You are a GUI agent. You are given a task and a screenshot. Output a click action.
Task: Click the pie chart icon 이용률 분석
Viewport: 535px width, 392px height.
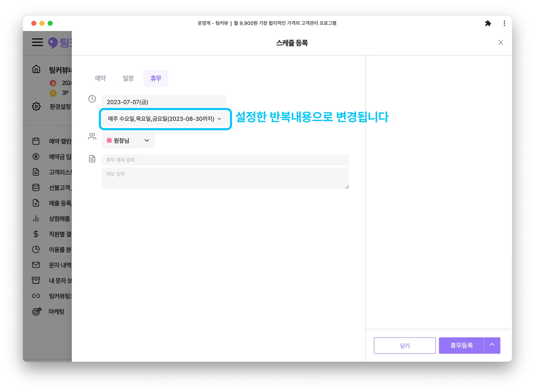click(36, 250)
